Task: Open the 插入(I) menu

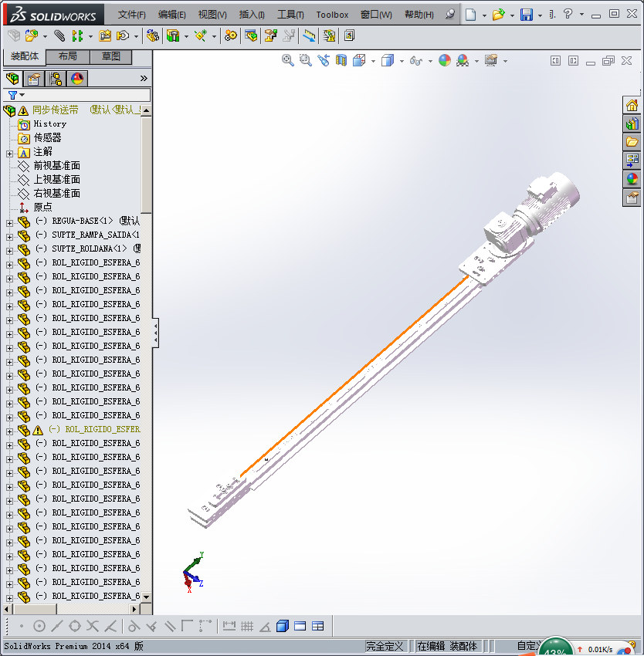Action: (252, 15)
